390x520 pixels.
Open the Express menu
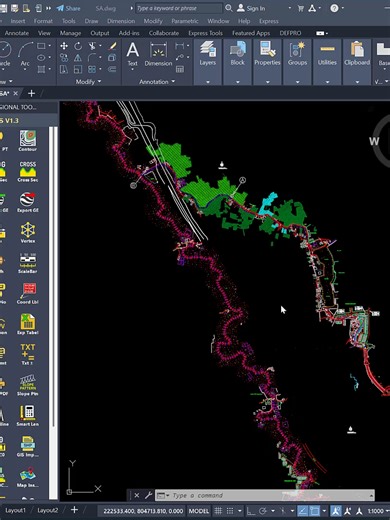point(269,21)
